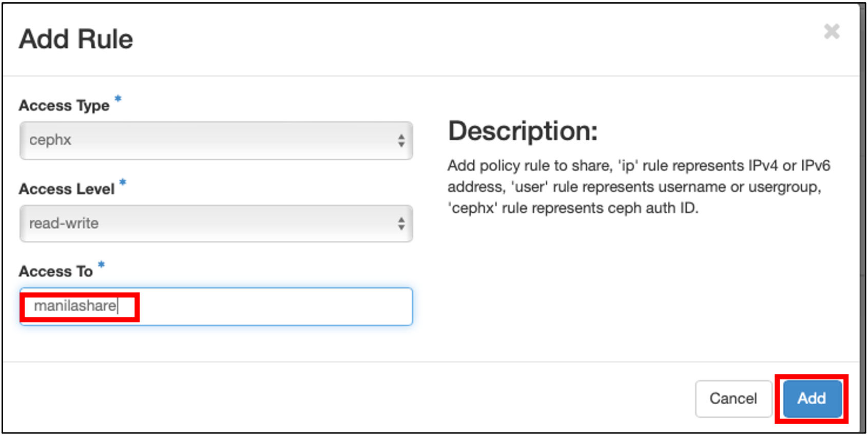Click the Access Level label
The width and height of the screenshot is (868, 435).
[67, 189]
